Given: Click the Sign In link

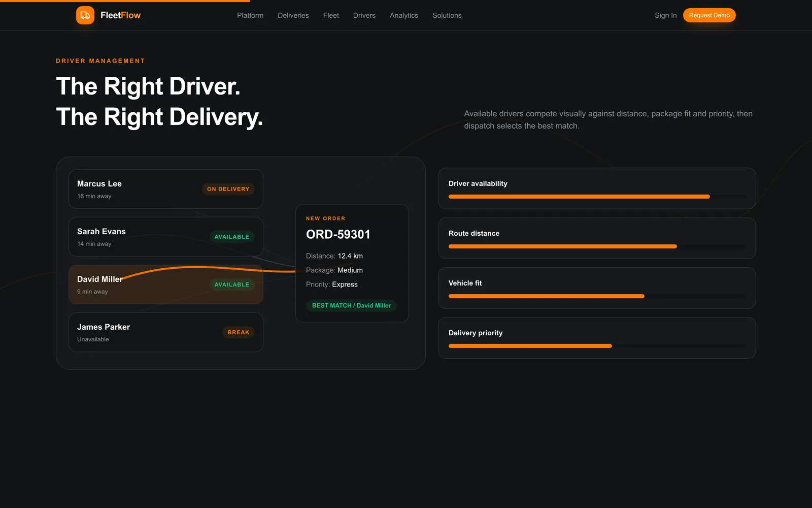Looking at the screenshot, I should click(666, 15).
